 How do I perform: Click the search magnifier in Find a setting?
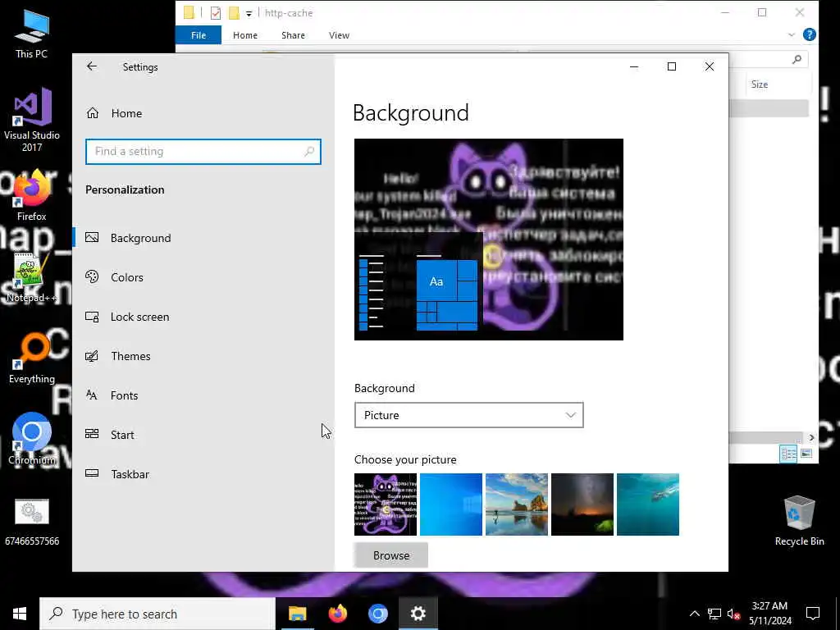click(309, 152)
